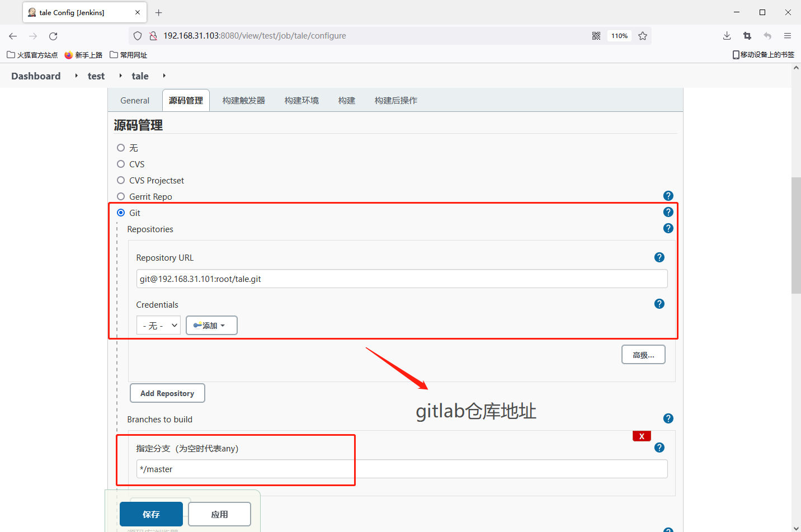Choose the 无 (none) source control option
Image resolution: width=801 pixels, height=532 pixels.
121,148
